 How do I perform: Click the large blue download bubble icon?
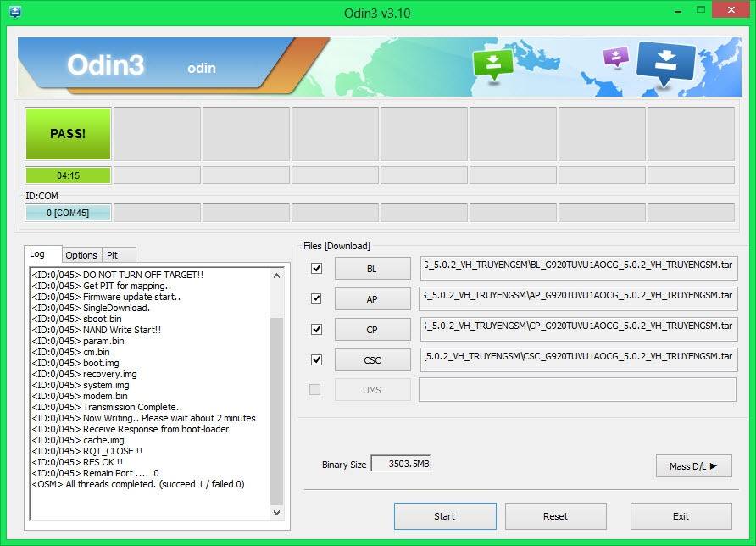pos(665,64)
